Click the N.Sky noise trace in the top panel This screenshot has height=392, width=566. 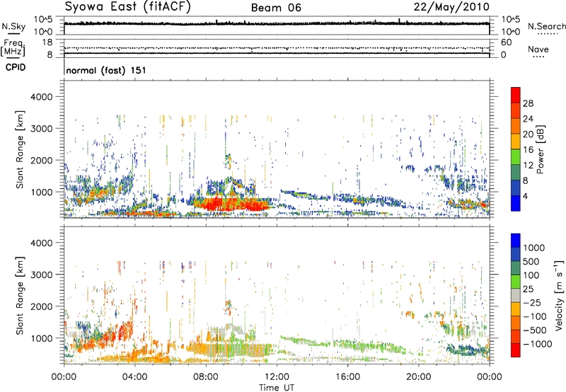[277, 23]
